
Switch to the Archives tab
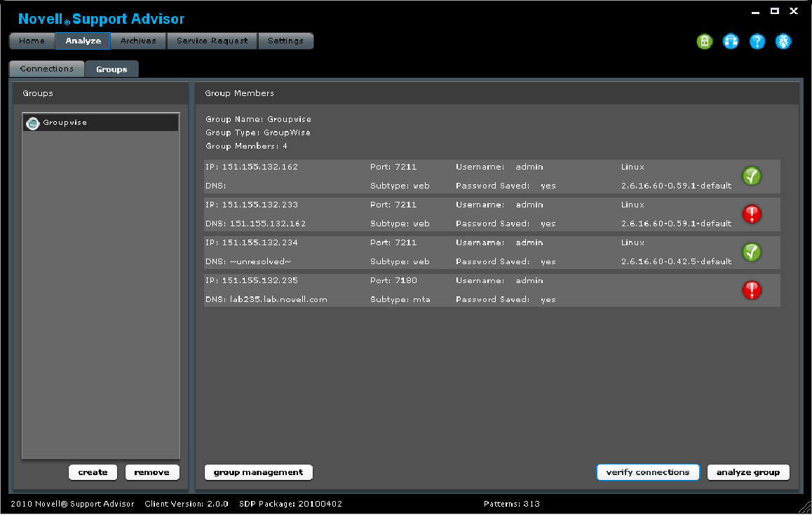(x=138, y=41)
